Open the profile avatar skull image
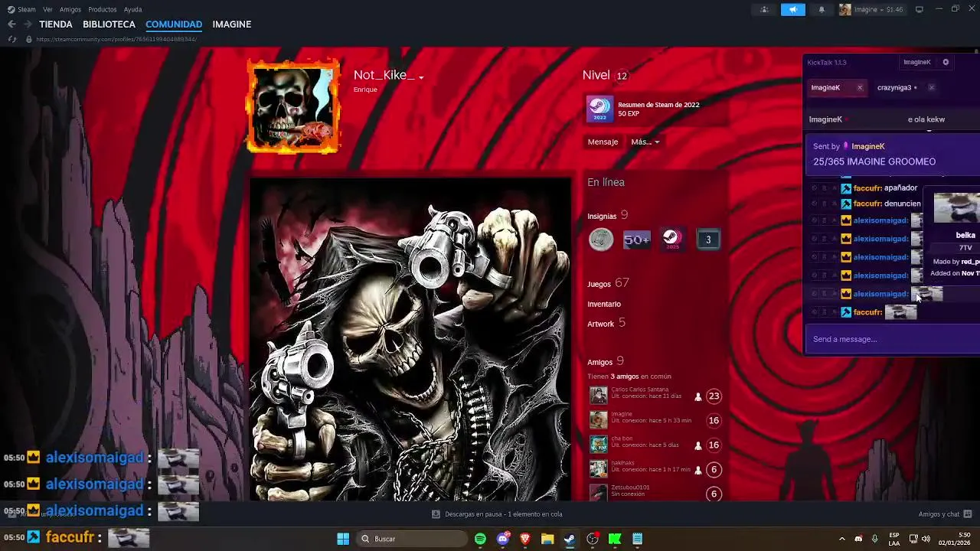Viewport: 980px width, 551px height. pos(294,106)
